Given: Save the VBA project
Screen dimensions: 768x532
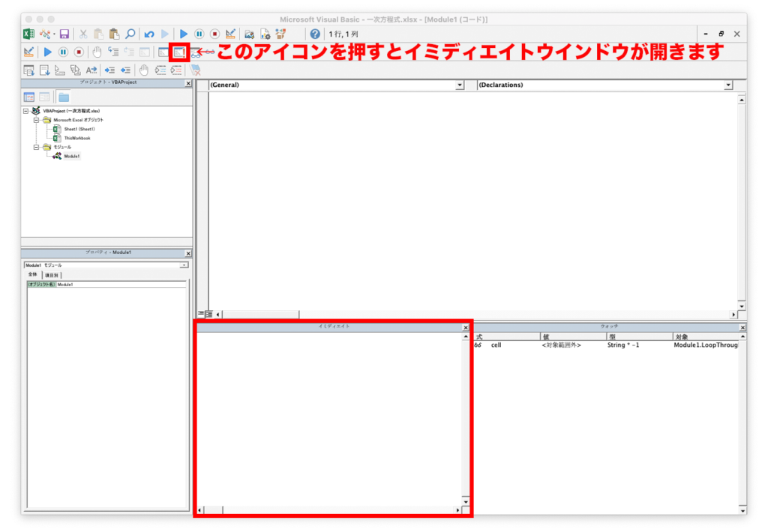Looking at the screenshot, I should click(65, 34).
